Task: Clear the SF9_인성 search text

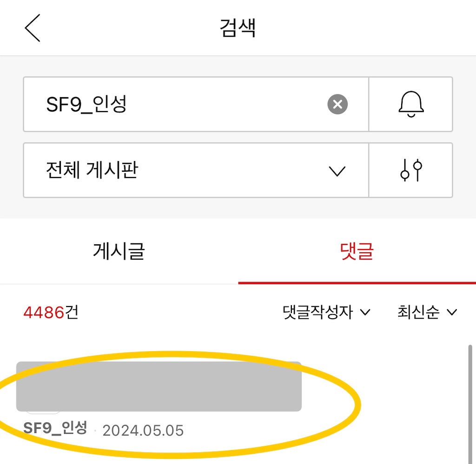Action: (337, 105)
